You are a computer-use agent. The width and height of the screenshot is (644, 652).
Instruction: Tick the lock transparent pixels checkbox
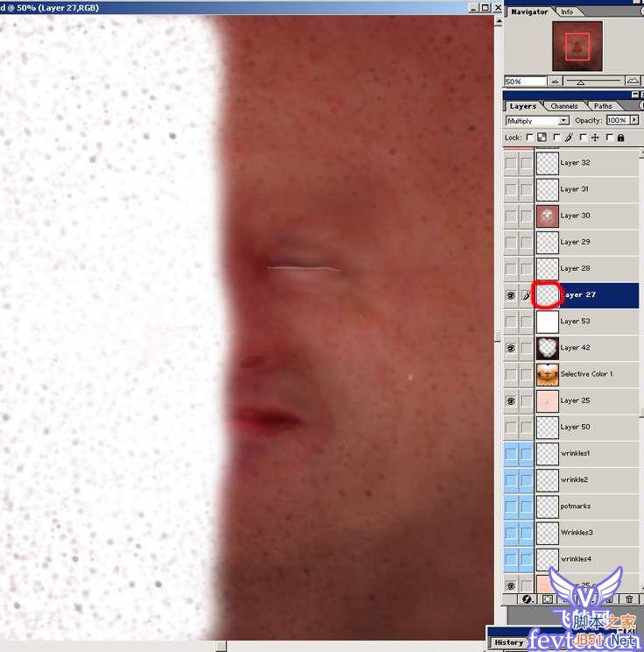coord(530,137)
